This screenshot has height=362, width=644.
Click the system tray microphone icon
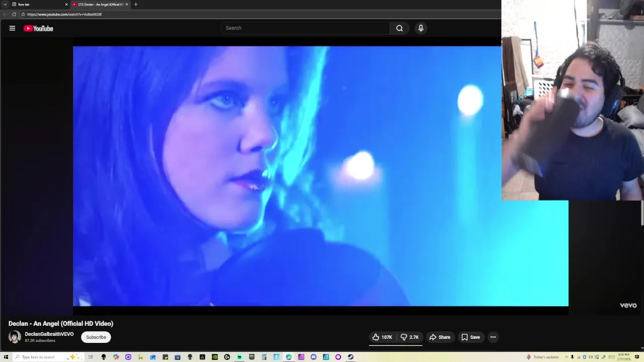[x=572, y=357]
